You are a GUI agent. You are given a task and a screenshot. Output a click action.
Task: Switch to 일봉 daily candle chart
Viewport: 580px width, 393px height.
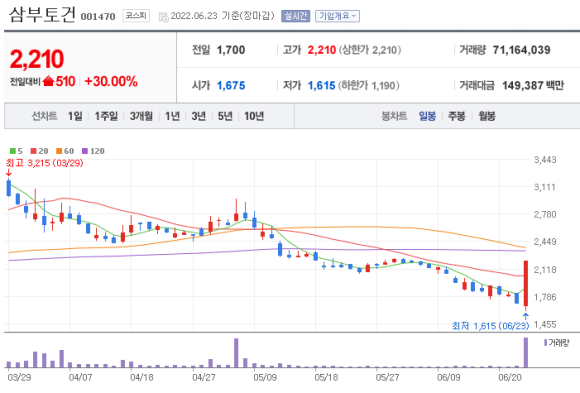[427, 116]
